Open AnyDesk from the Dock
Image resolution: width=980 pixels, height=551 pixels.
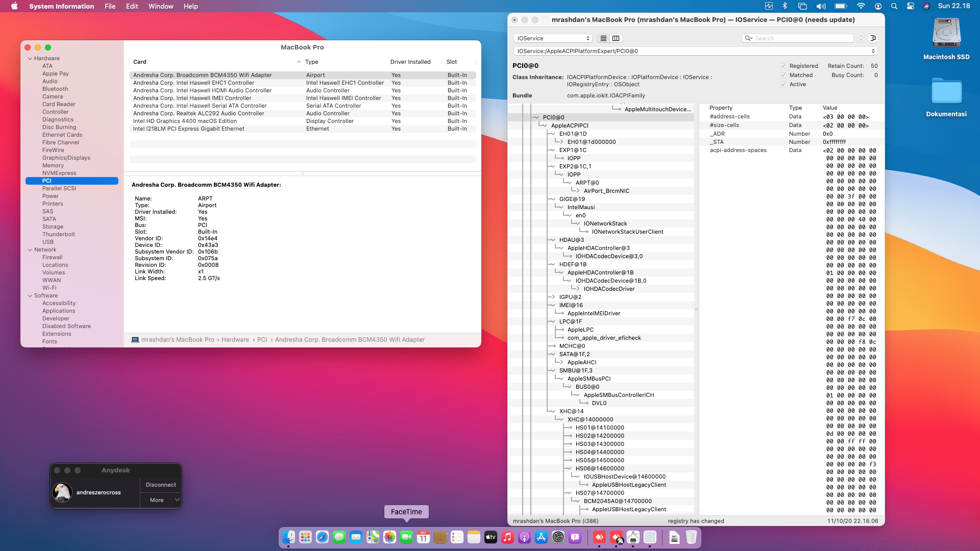599,537
